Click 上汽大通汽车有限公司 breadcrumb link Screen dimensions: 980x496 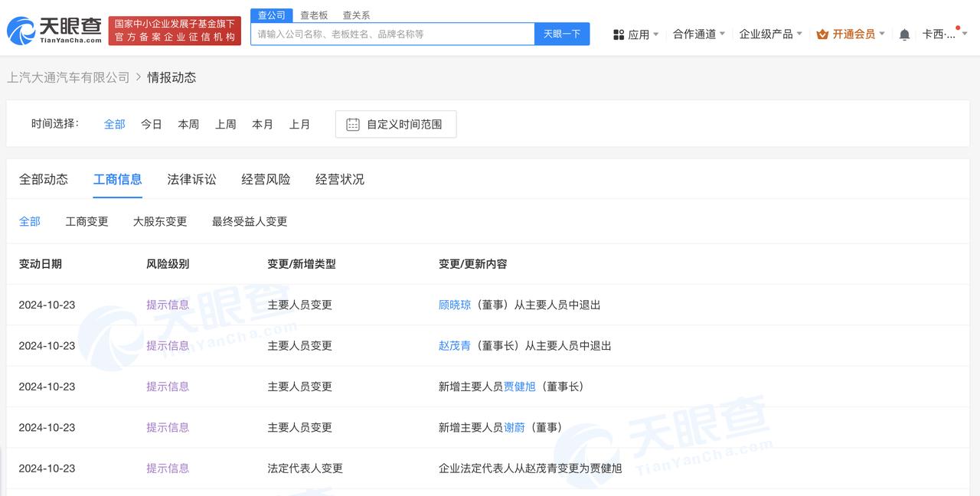(x=68, y=77)
